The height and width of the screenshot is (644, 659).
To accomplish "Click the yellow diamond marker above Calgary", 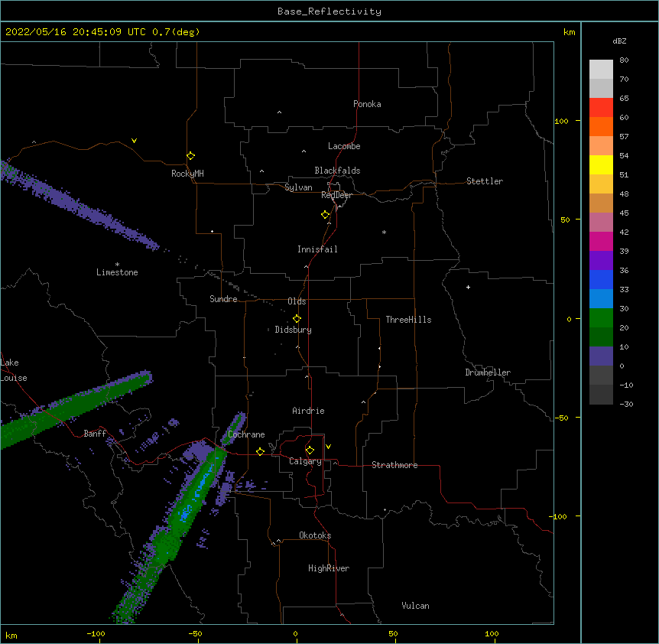I will (x=310, y=450).
